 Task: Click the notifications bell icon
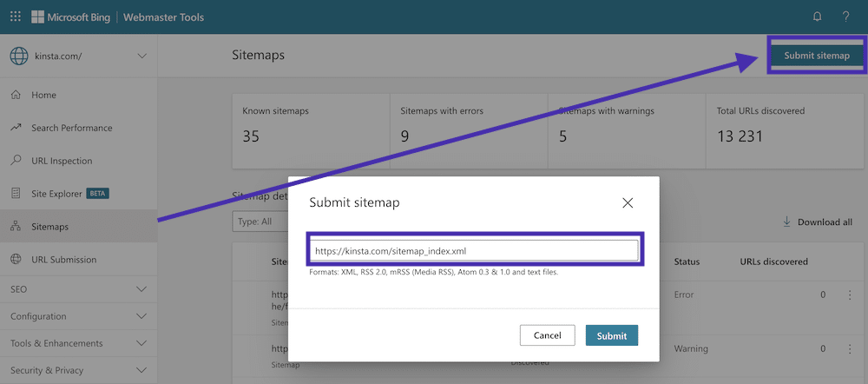[817, 17]
